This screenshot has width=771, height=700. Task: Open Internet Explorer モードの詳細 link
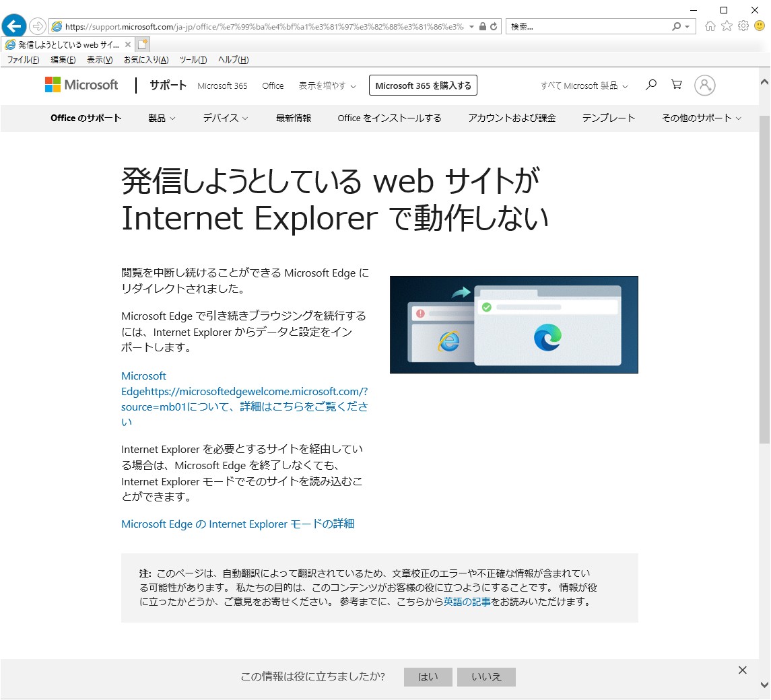[x=238, y=524]
